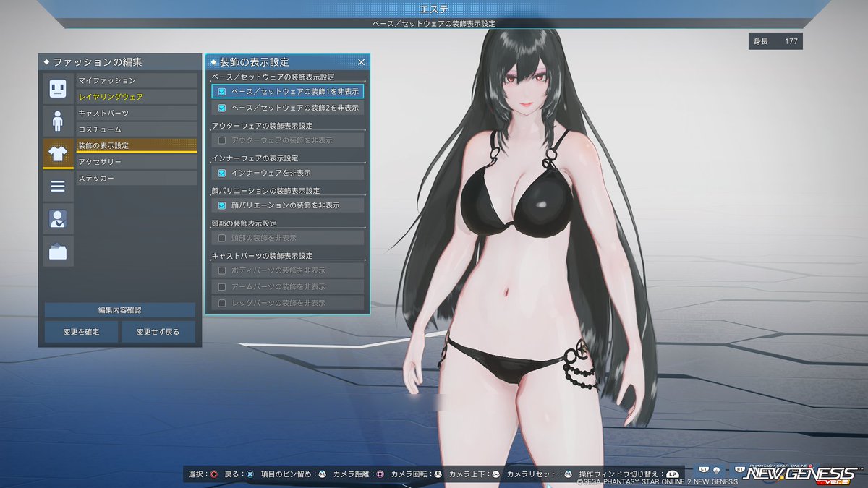Open the body figure category icon
This screenshot has width=868, height=488.
tap(58, 121)
